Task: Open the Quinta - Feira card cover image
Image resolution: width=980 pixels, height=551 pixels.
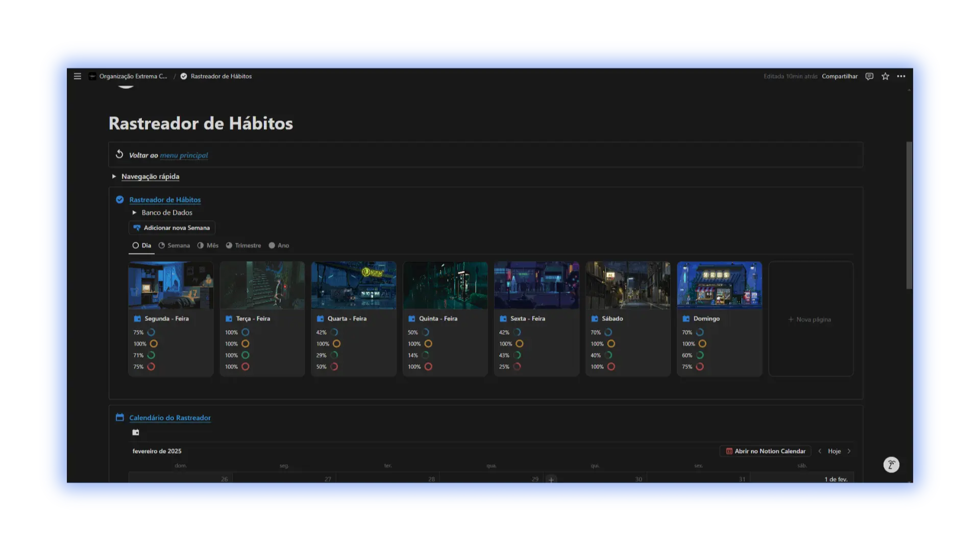Action: [x=445, y=285]
